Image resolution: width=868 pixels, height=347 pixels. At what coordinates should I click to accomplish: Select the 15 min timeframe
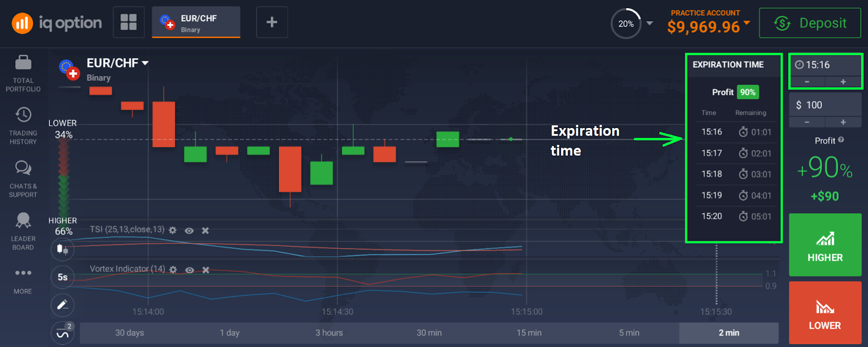[x=529, y=333]
